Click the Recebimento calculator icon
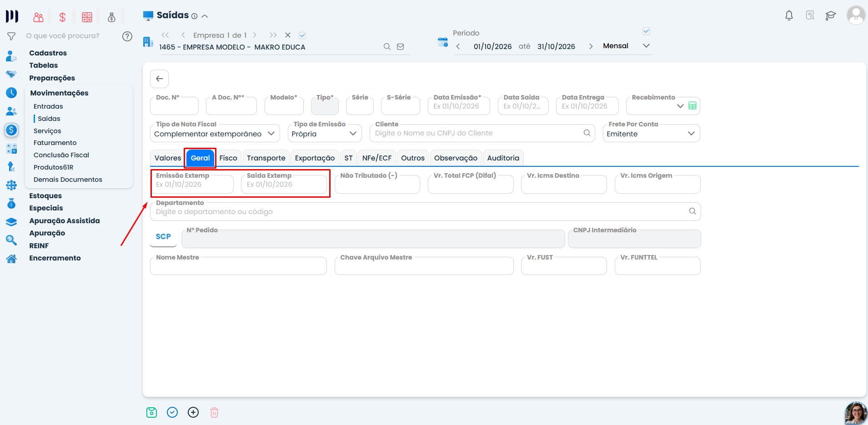Screen dimensions: 868x425 point(692,106)
